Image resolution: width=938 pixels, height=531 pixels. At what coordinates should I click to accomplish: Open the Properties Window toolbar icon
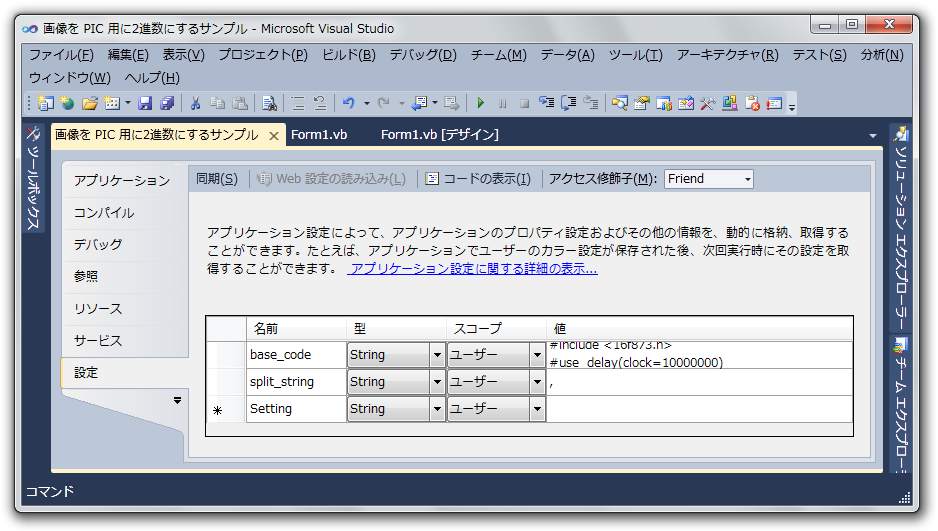point(641,103)
